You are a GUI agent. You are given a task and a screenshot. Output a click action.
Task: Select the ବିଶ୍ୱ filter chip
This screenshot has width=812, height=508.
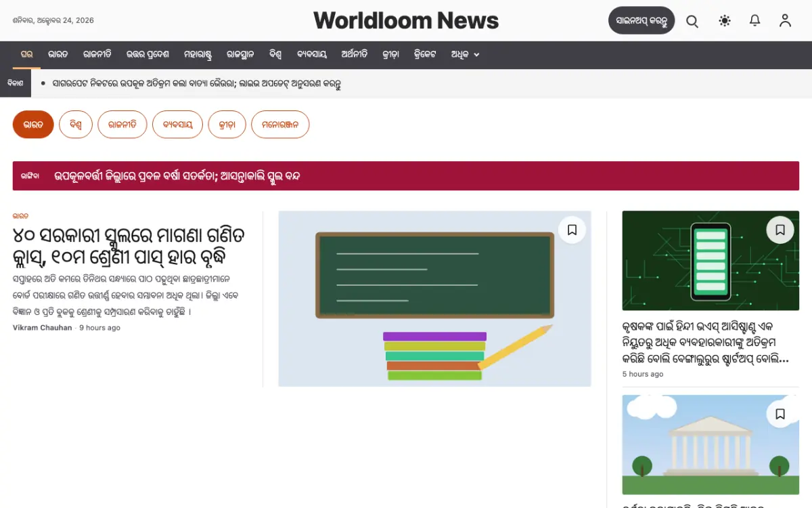(x=76, y=125)
